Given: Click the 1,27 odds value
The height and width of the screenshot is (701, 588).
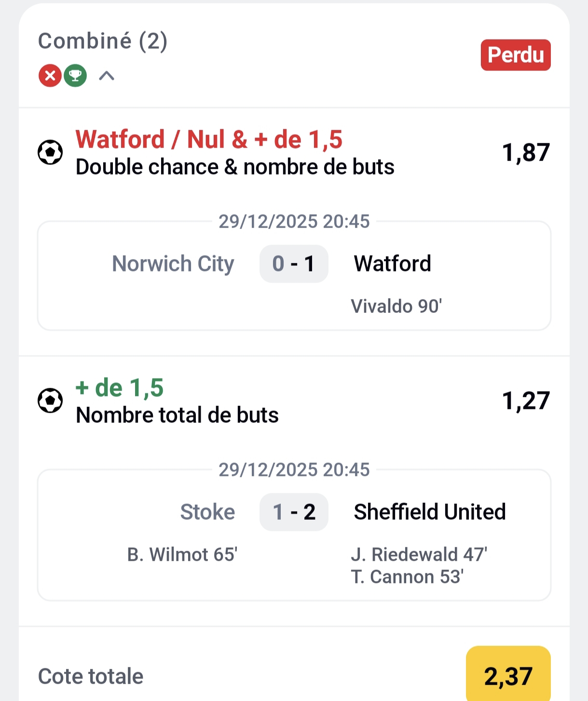Looking at the screenshot, I should coord(525,401).
